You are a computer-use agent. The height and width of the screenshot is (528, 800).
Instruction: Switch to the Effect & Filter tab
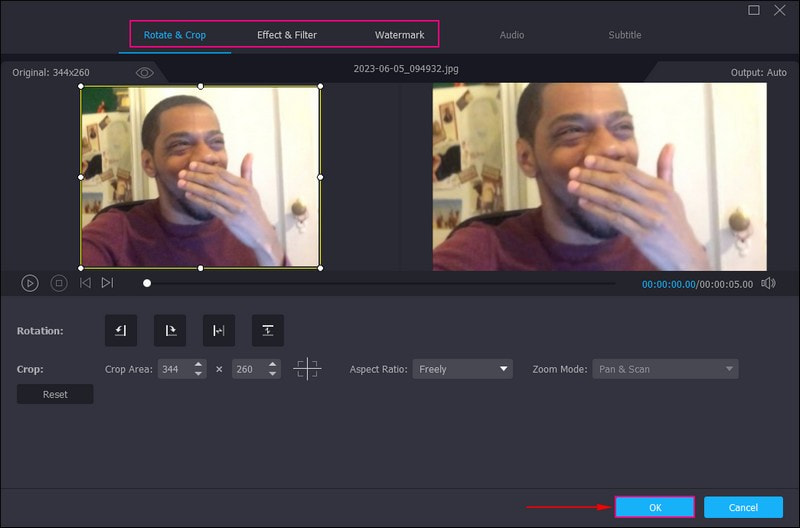tap(287, 35)
